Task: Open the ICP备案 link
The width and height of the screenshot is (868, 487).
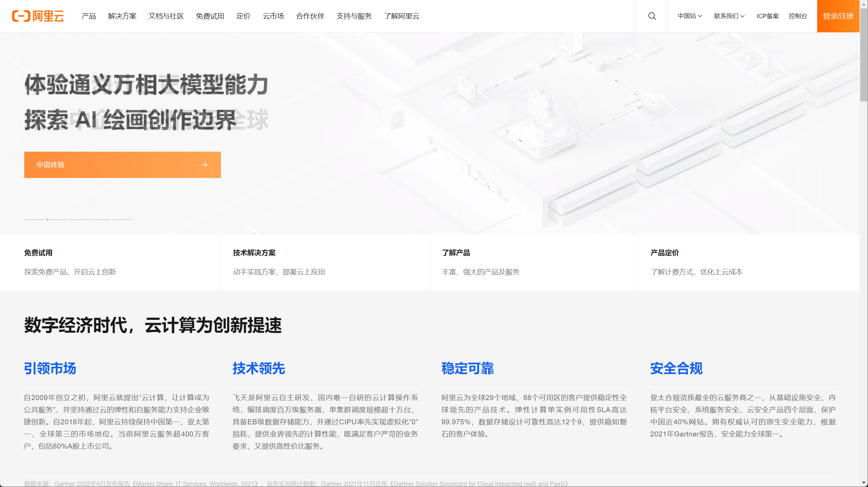Action: (767, 16)
